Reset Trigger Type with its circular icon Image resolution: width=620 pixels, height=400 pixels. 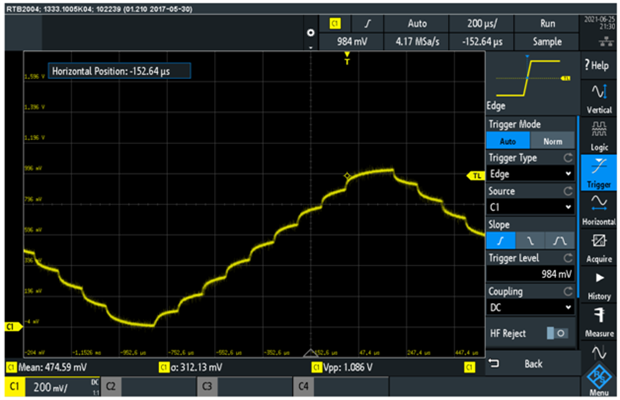click(568, 158)
